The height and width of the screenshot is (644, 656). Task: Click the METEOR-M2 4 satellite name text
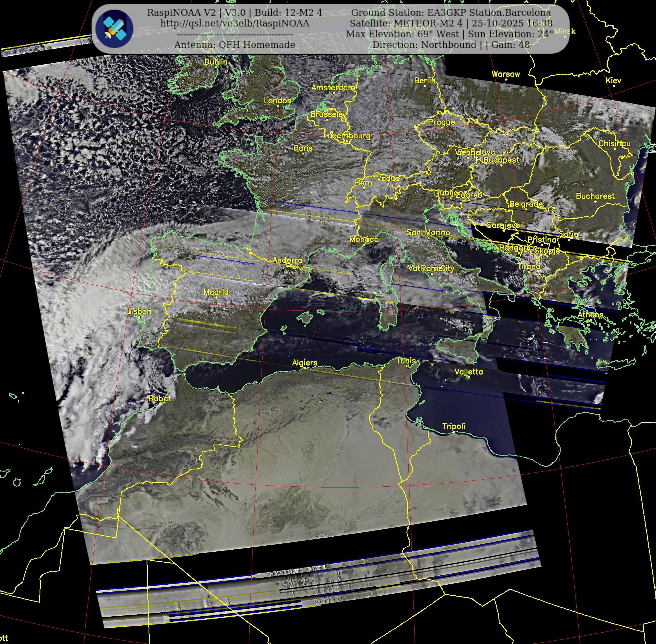click(x=429, y=23)
